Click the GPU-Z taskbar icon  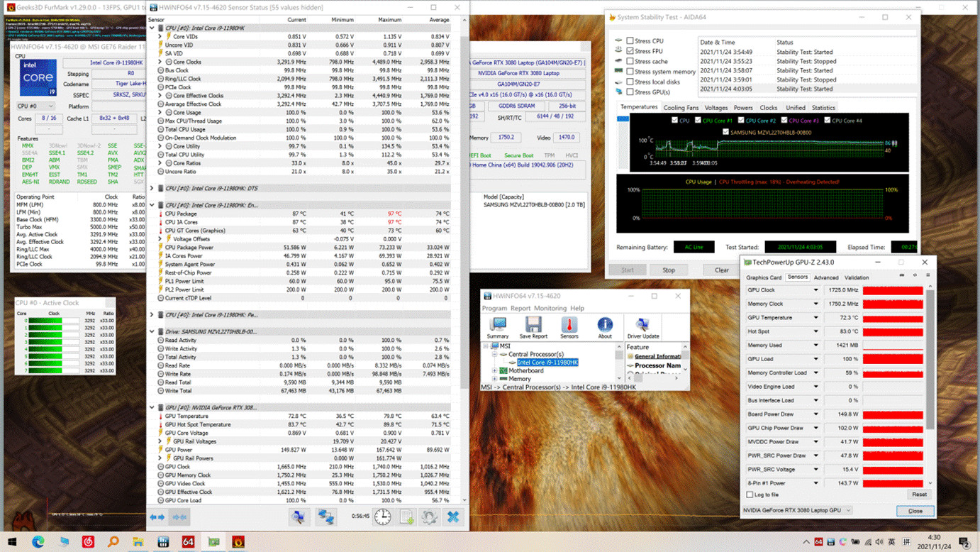tap(213, 542)
